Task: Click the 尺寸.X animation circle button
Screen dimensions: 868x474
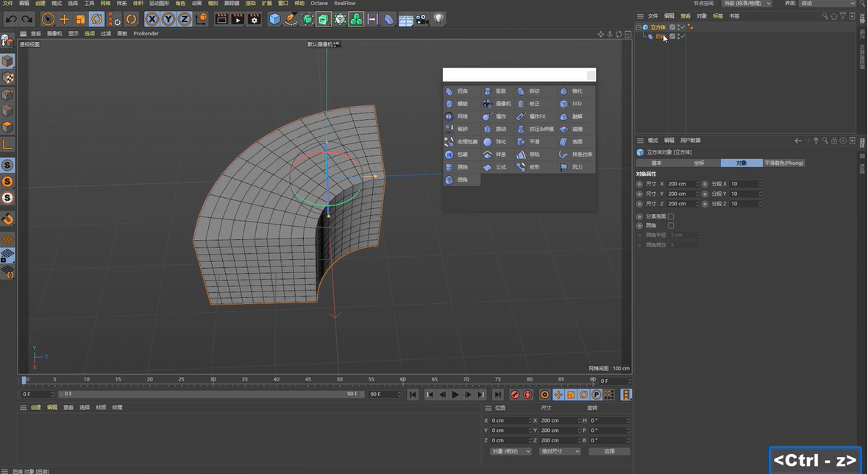Action: pos(640,184)
